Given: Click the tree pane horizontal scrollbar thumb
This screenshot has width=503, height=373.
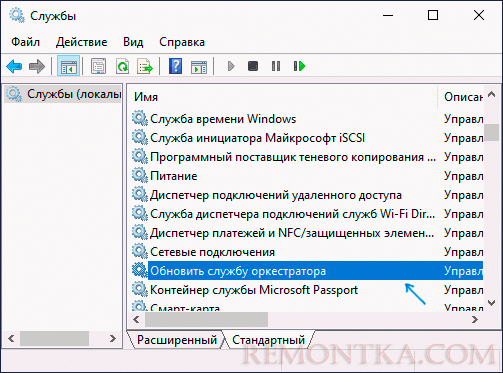Looking at the screenshot, I should pyautogui.click(x=54, y=339).
